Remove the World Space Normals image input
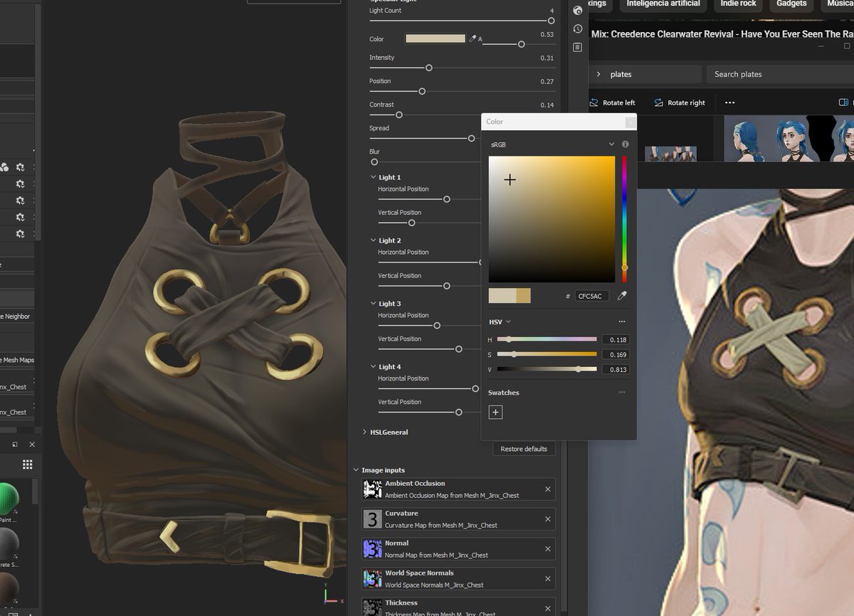Screen dimensions: 854x616 click(547, 579)
